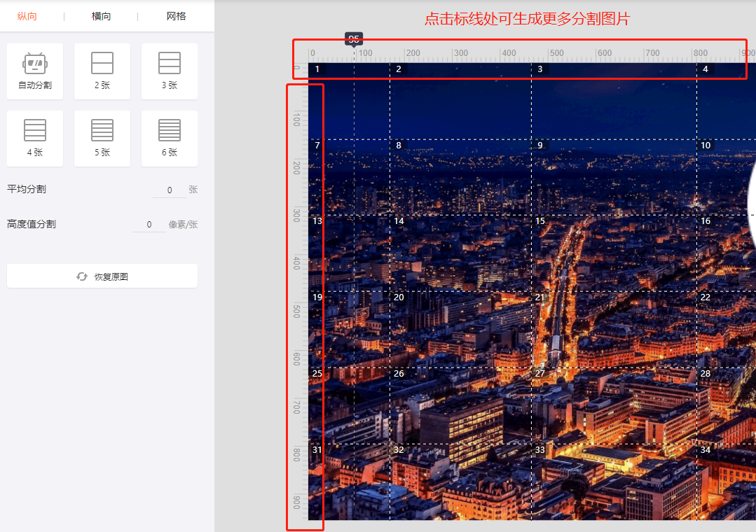Select image tile numbered 26
This screenshot has width=756, height=532.
point(460,406)
